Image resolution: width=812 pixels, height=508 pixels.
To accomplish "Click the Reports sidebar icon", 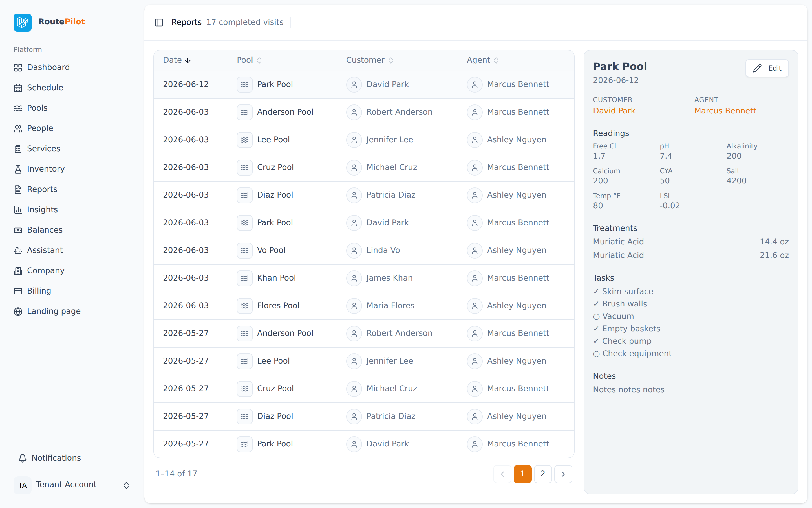I will pyautogui.click(x=18, y=189).
